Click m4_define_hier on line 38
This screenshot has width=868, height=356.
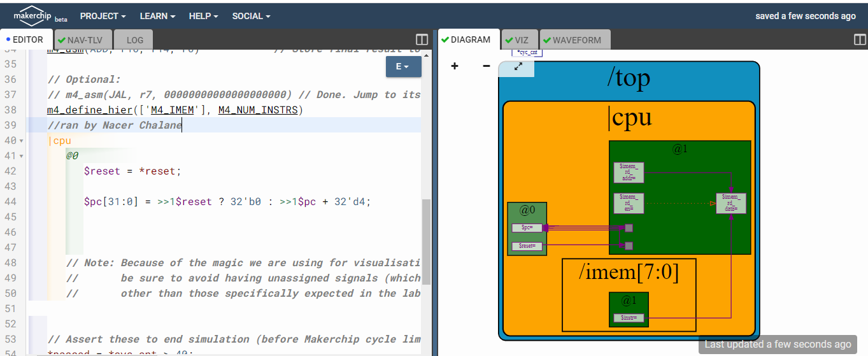click(x=89, y=110)
